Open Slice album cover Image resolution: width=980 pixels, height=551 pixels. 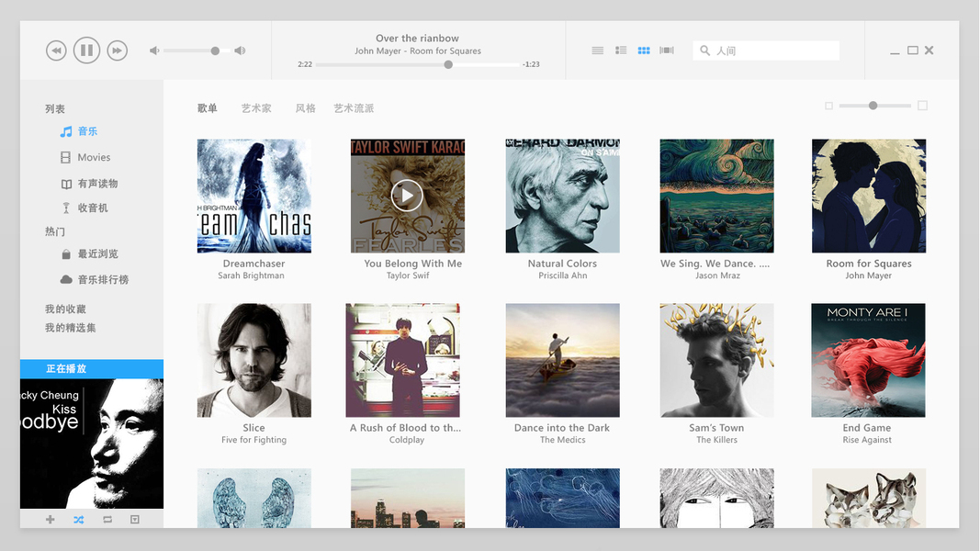[x=254, y=361]
